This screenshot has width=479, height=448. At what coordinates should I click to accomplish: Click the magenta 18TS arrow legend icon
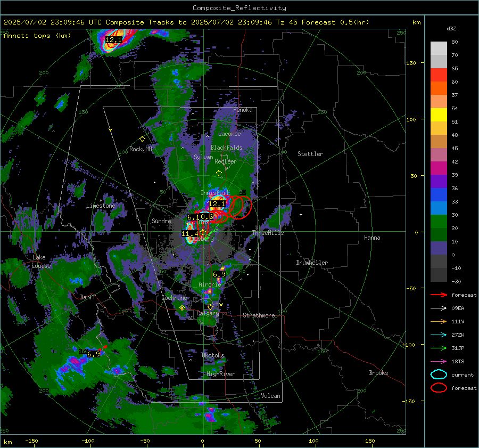[439, 362]
